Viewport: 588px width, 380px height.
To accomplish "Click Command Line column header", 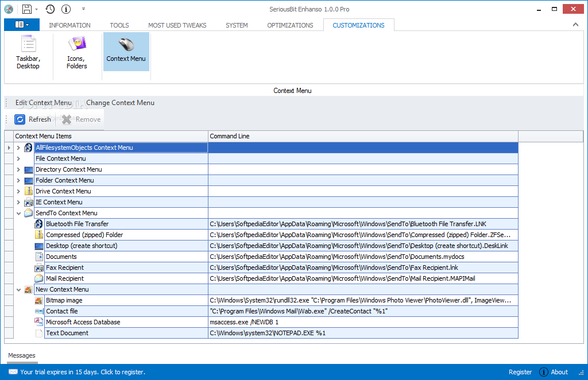I will click(x=363, y=136).
